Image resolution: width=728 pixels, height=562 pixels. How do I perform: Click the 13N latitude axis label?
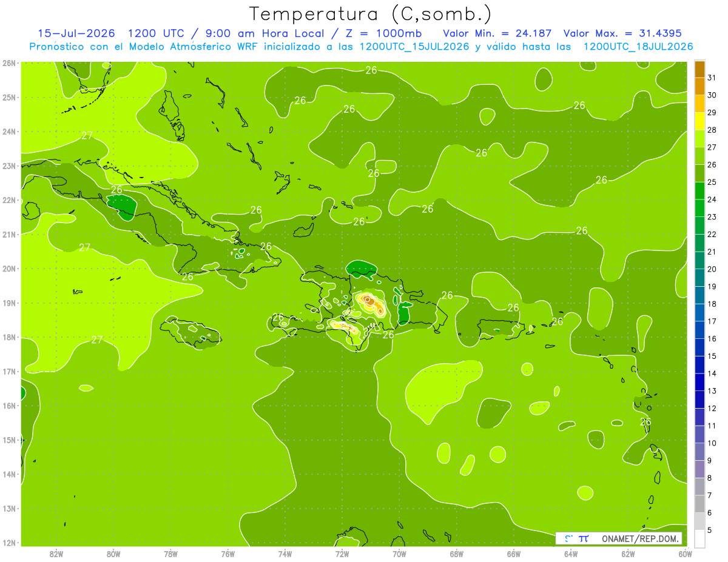coord(8,508)
